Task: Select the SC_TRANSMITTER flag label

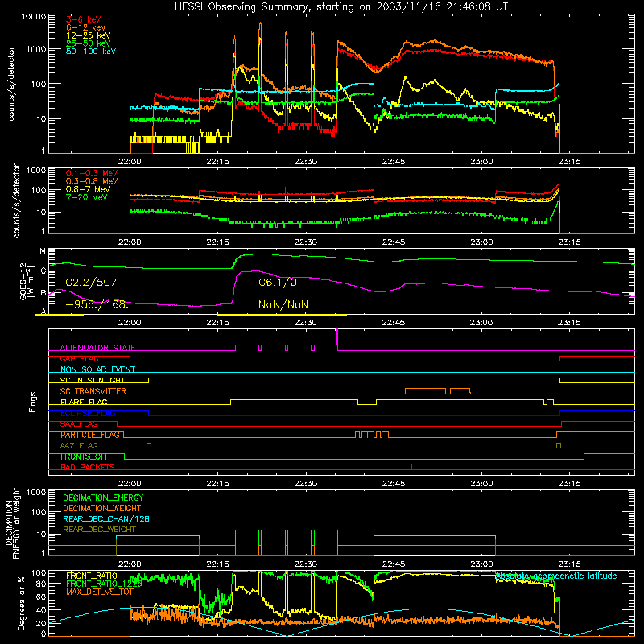Action: 93,391
